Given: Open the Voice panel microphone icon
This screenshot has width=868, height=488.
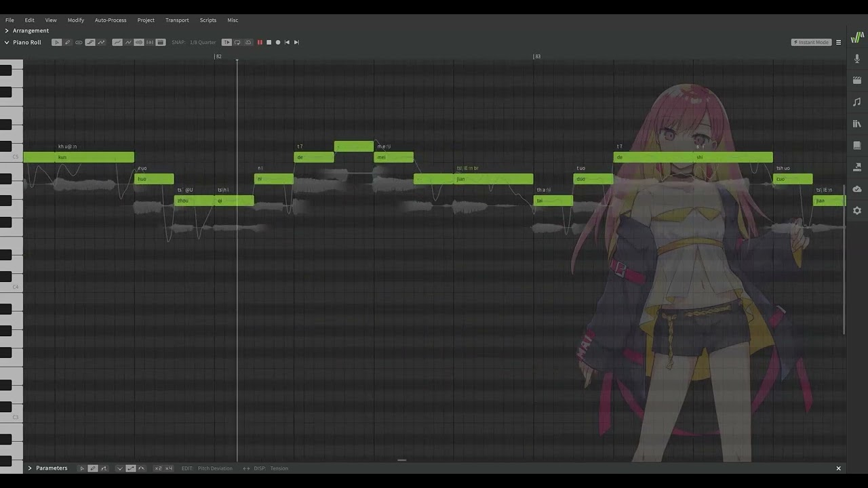Looking at the screenshot, I should click(857, 59).
